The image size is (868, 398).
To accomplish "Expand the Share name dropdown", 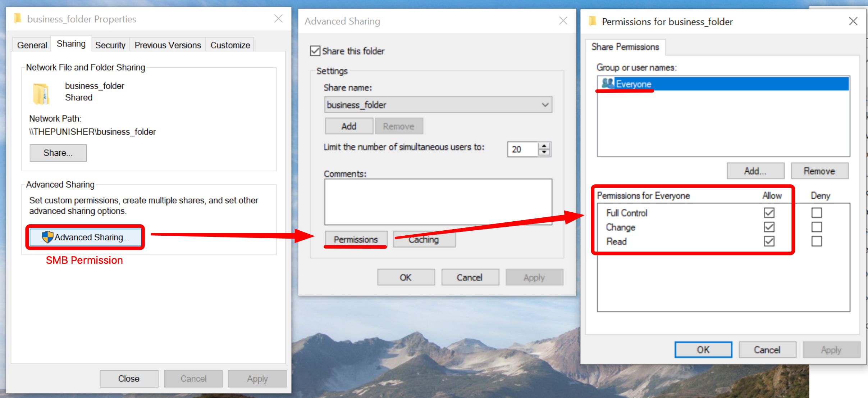I will click(545, 105).
